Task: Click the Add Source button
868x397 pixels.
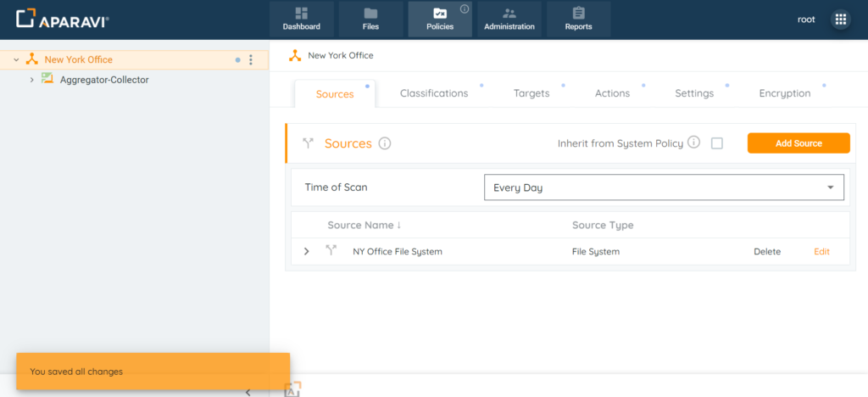Action: (798, 143)
